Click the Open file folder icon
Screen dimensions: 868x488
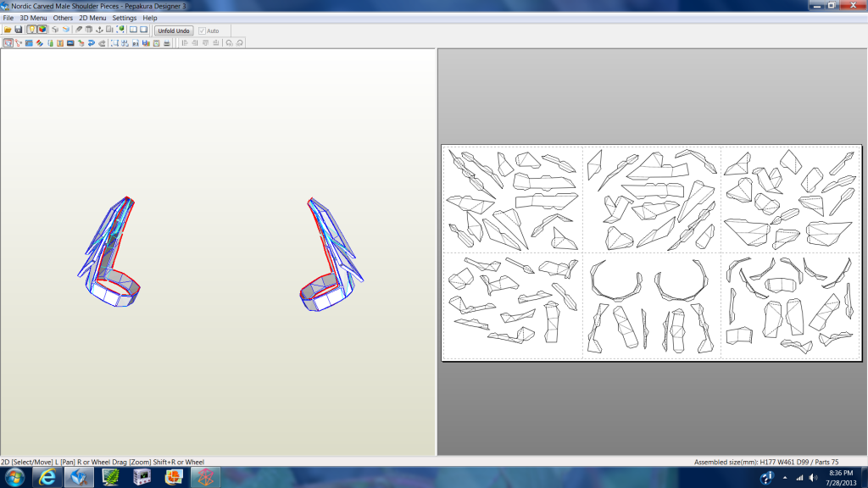point(8,30)
